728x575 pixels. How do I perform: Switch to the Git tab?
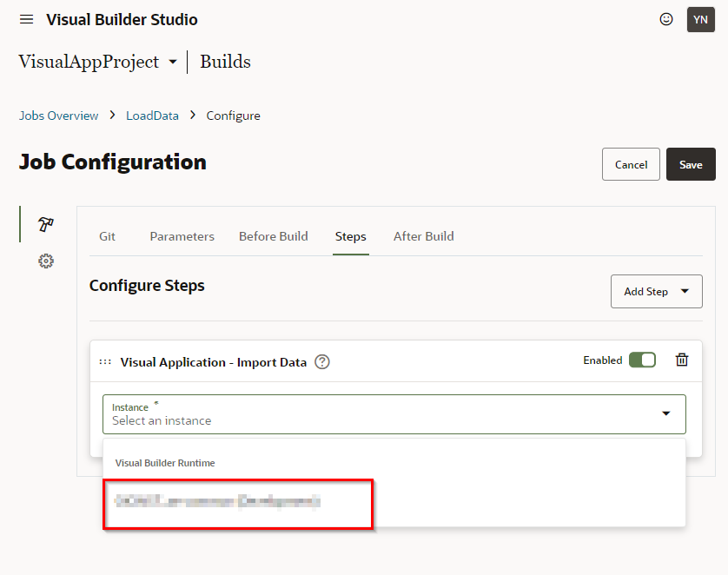(107, 236)
